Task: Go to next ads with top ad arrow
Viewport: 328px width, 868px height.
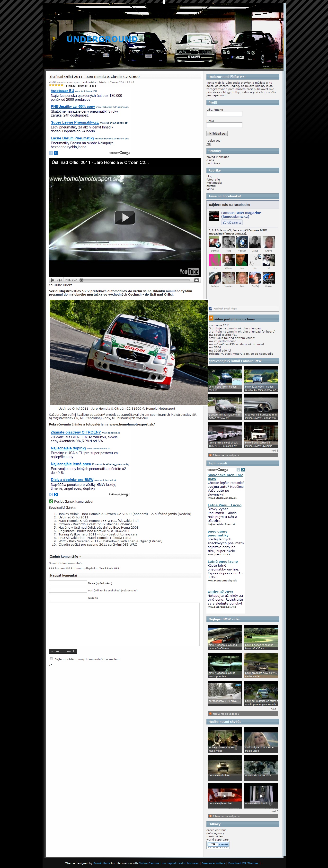Action: 56,153
